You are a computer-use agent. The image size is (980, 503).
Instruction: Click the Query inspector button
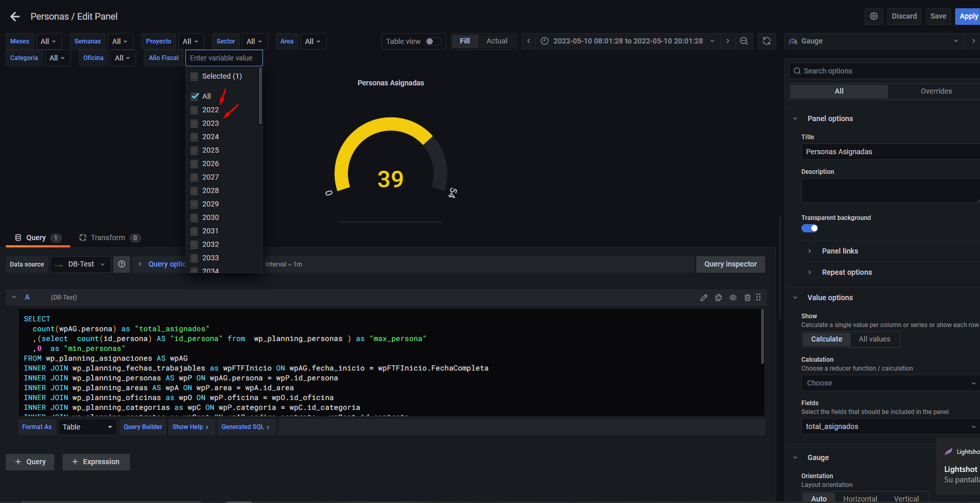(730, 264)
